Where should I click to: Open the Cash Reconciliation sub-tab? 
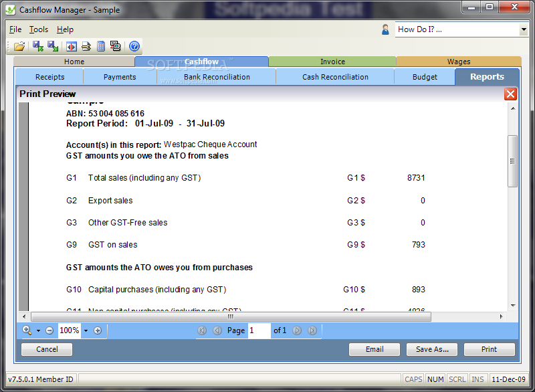[x=335, y=77]
